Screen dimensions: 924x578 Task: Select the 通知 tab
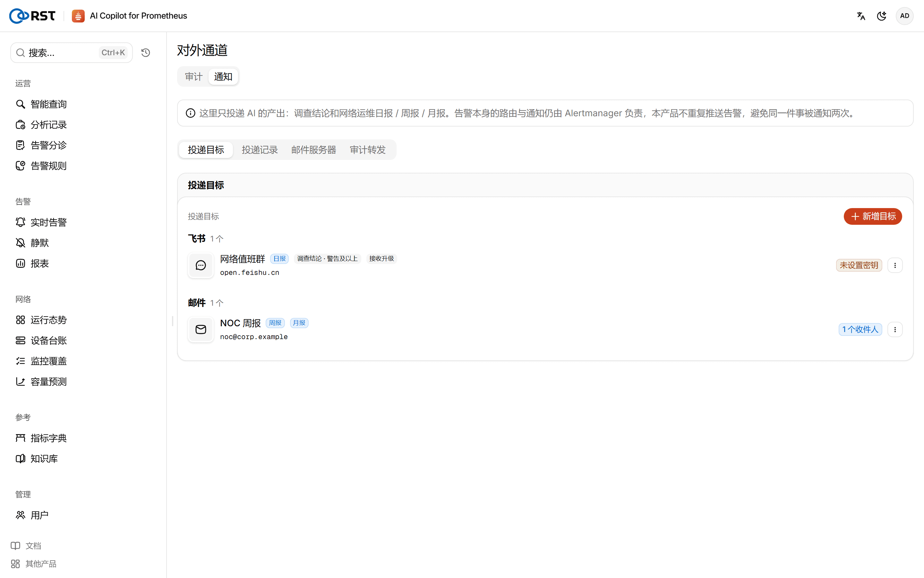click(x=223, y=76)
